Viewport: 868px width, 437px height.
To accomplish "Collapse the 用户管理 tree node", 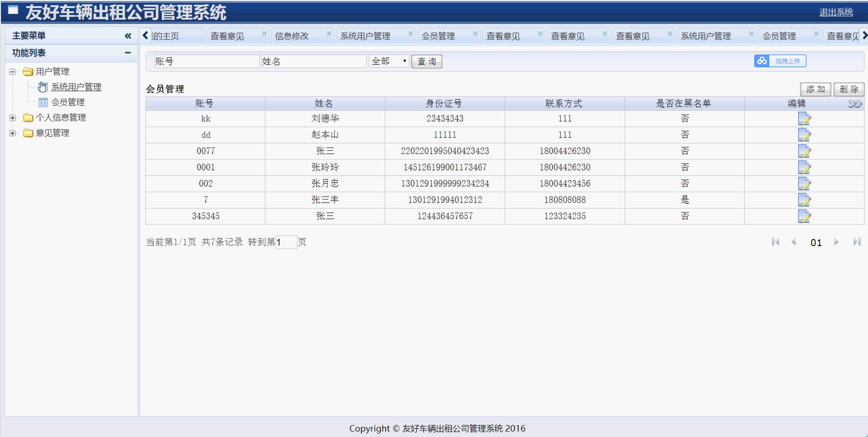I will [13, 72].
